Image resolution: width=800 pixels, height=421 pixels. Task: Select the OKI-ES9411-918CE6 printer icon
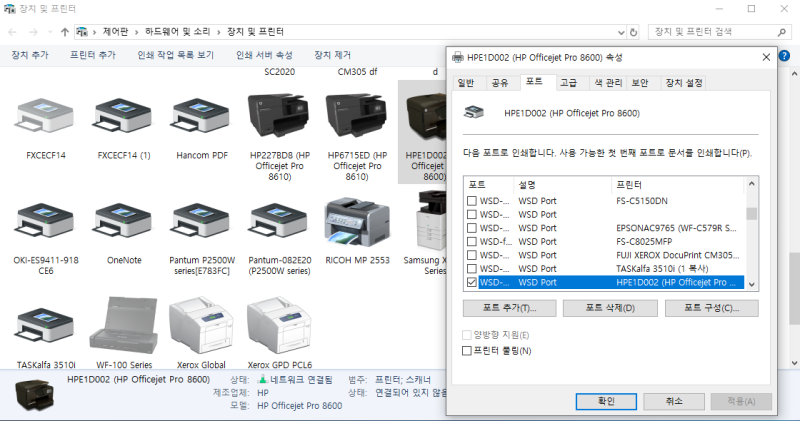tap(46, 221)
